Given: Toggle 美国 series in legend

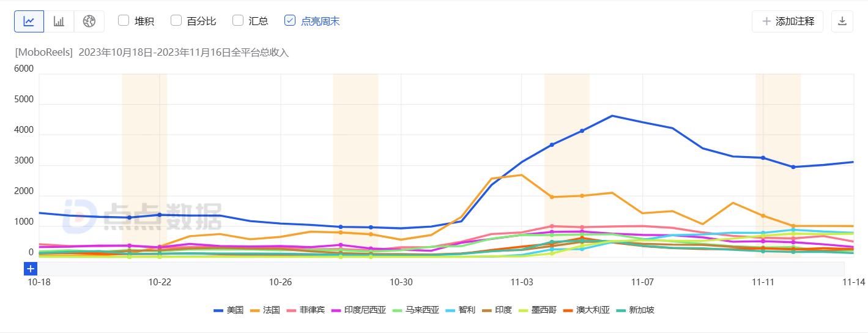Looking at the screenshot, I should coord(229,310).
